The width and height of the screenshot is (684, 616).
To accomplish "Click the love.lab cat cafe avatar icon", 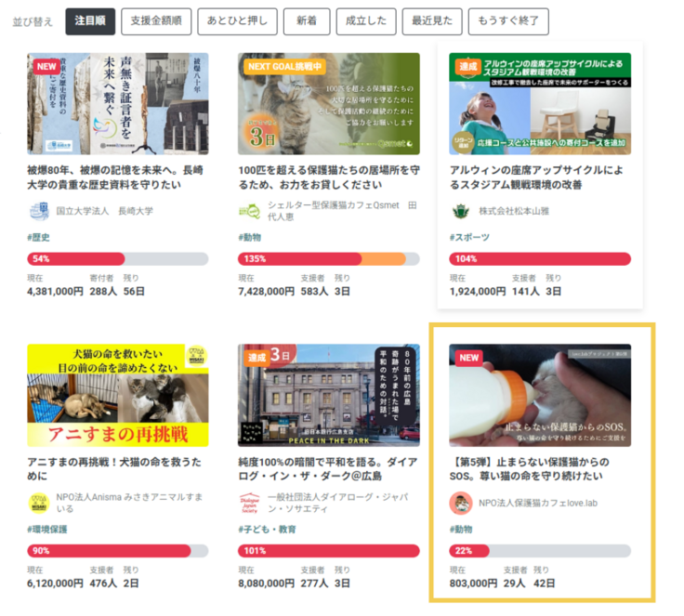I will click(x=459, y=504).
